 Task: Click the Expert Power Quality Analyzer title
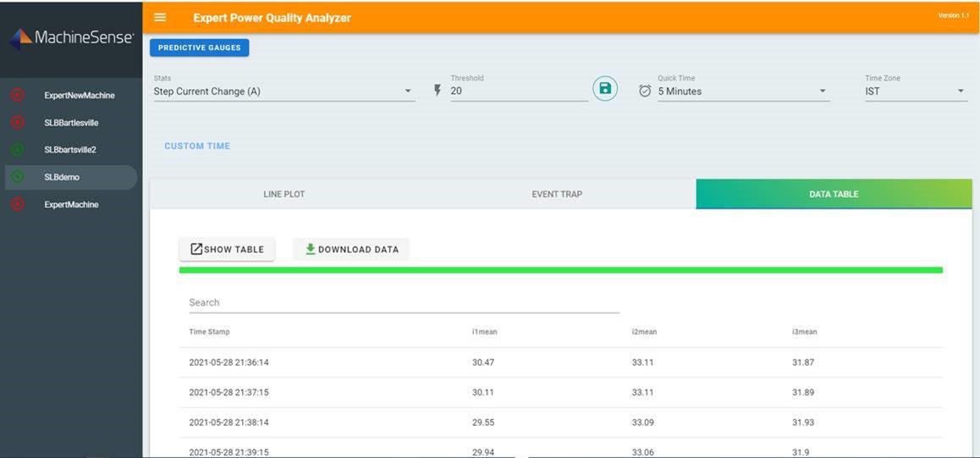(272, 18)
